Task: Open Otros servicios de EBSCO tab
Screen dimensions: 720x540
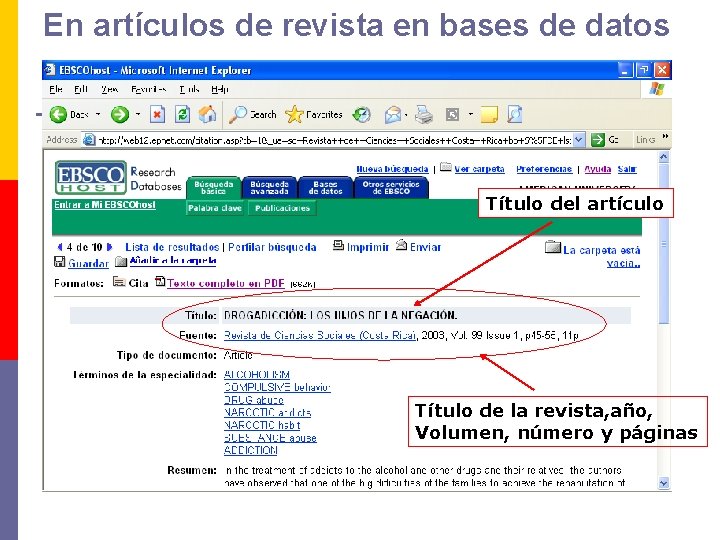Action: click(x=391, y=188)
